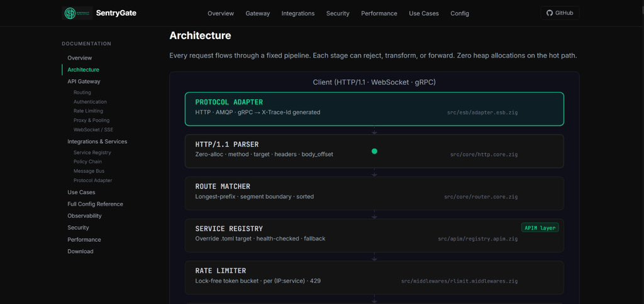The width and height of the screenshot is (644, 304).
Task: Select the SERVICE REGISTRY stage card
Action: pos(374,236)
